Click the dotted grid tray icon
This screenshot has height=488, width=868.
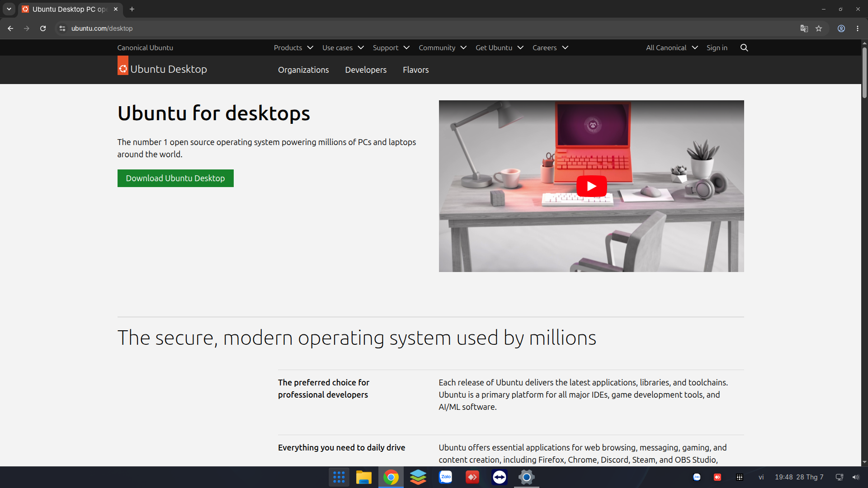point(740,477)
